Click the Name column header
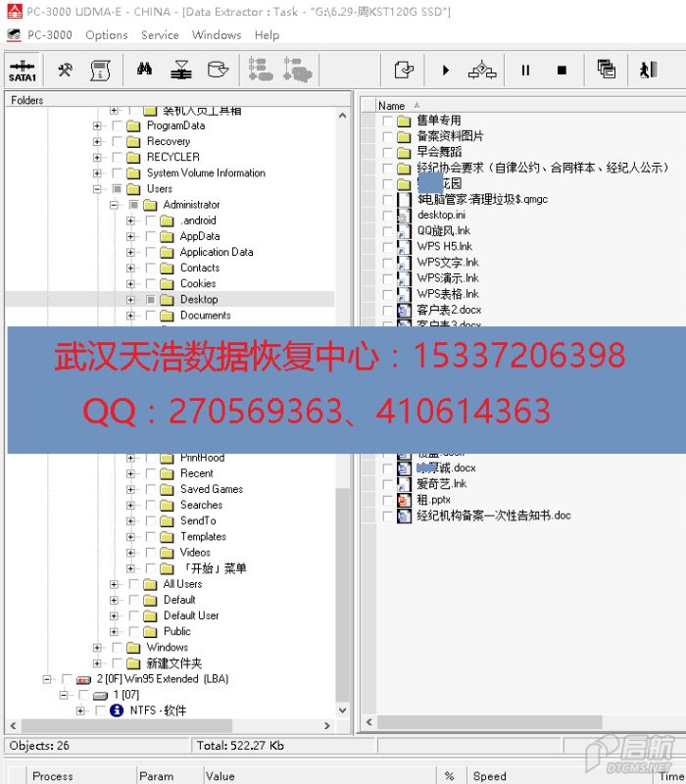 pos(392,106)
